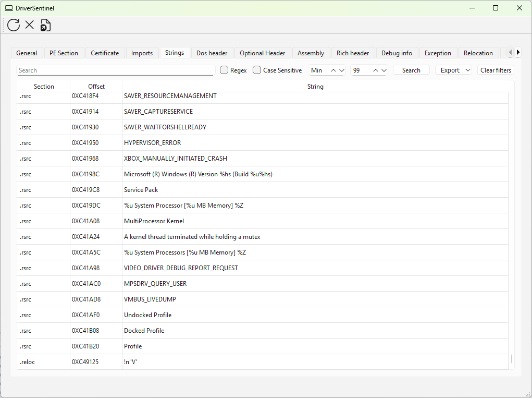Viewport: 532px width, 398px height.
Task: Click the reload/refresh toolbar icon
Action: (14, 25)
